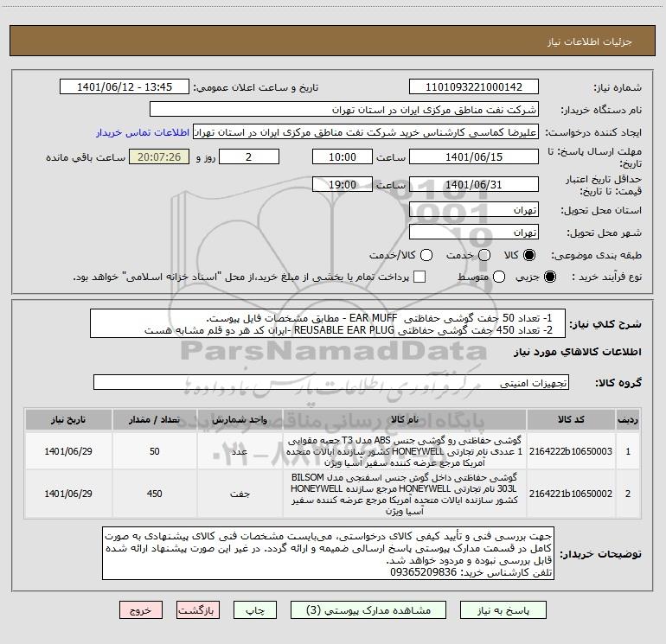Select the جزیی purchase type radio
This screenshot has width=666, height=644.
coord(549,277)
